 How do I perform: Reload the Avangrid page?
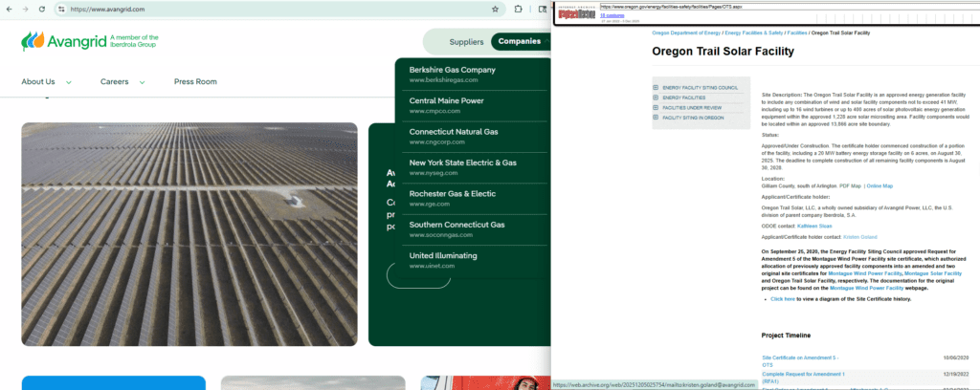(x=42, y=10)
